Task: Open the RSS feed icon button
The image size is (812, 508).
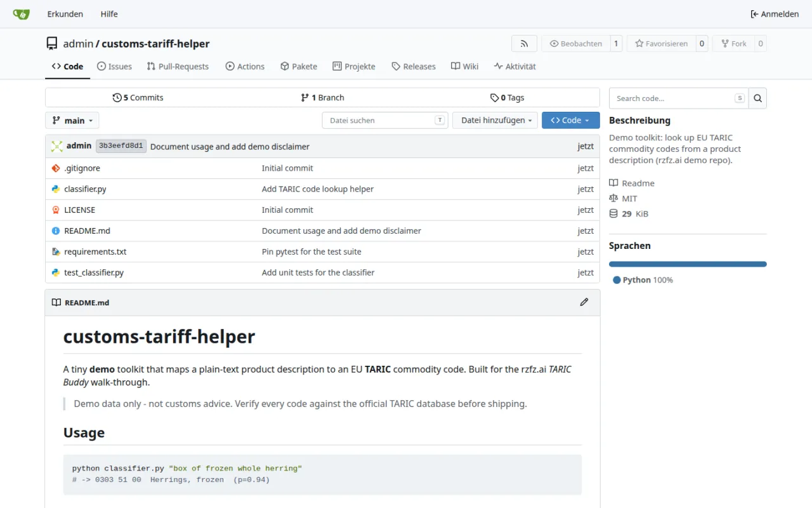Action: click(x=524, y=44)
